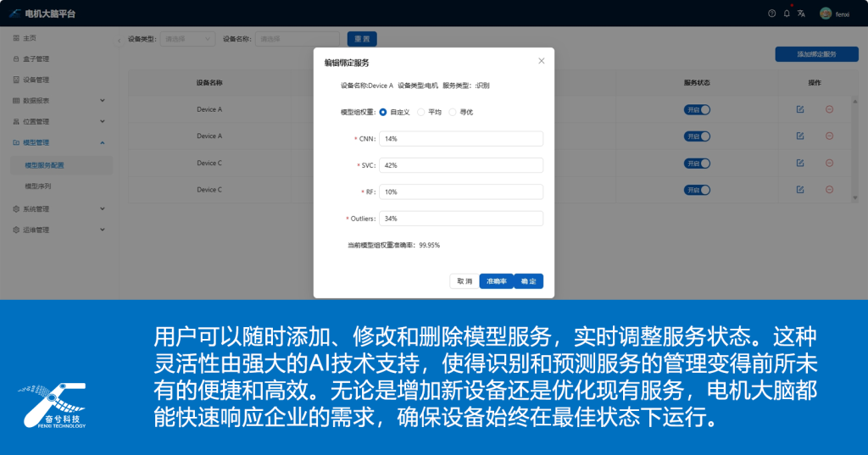
Task: Toggle the service status switch in second row
Action: coord(697,136)
